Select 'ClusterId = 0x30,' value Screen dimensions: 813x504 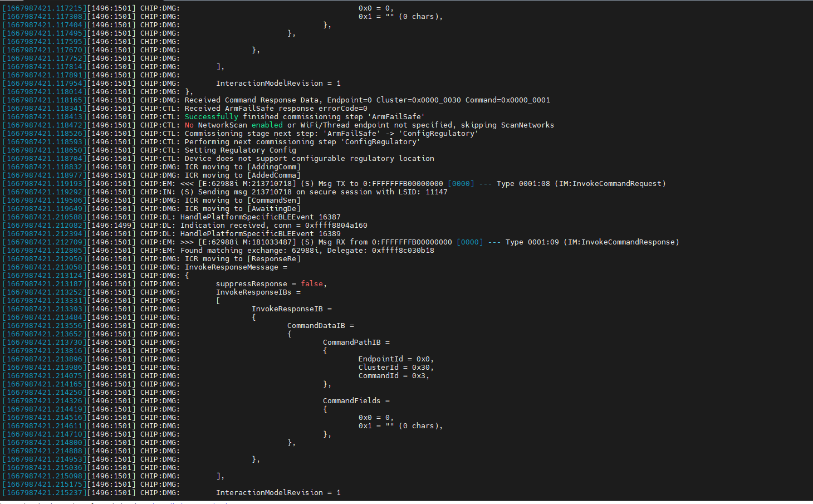(x=396, y=368)
